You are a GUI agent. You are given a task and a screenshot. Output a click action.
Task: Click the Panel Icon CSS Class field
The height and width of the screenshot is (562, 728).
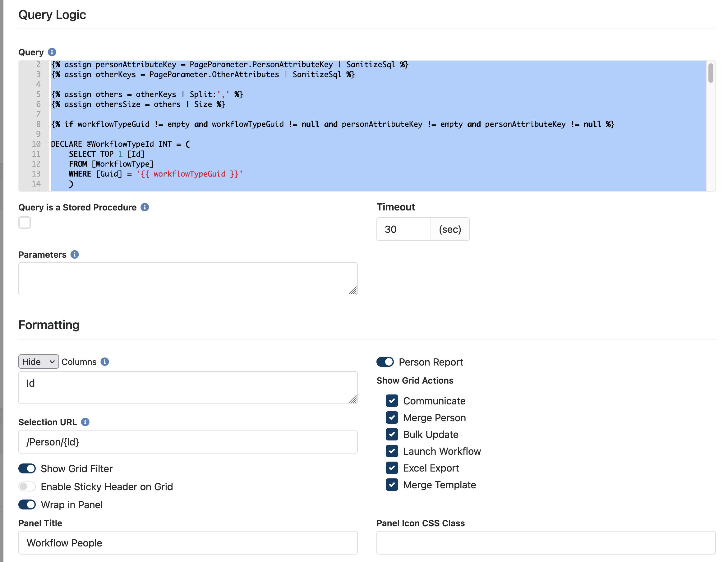546,543
